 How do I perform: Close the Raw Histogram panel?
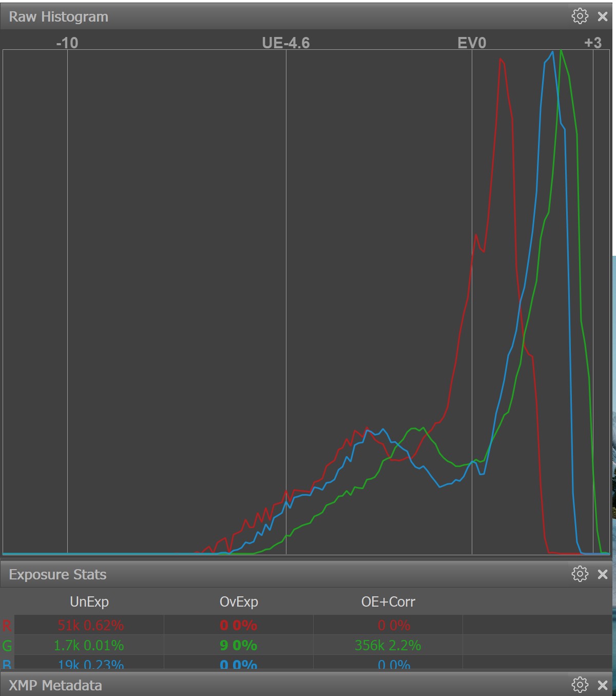[603, 16]
